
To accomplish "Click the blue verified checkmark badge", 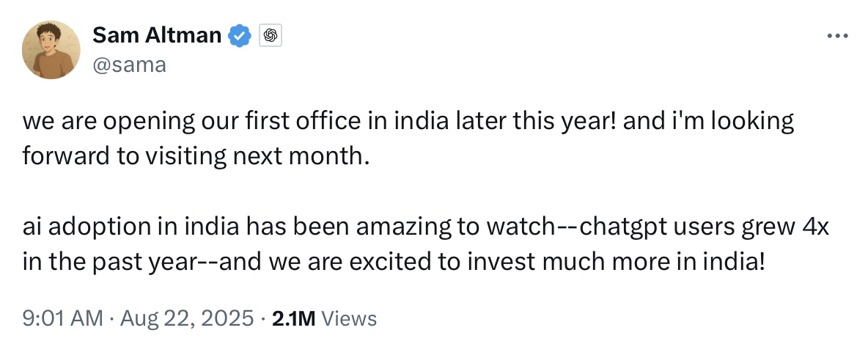I will (x=240, y=34).
